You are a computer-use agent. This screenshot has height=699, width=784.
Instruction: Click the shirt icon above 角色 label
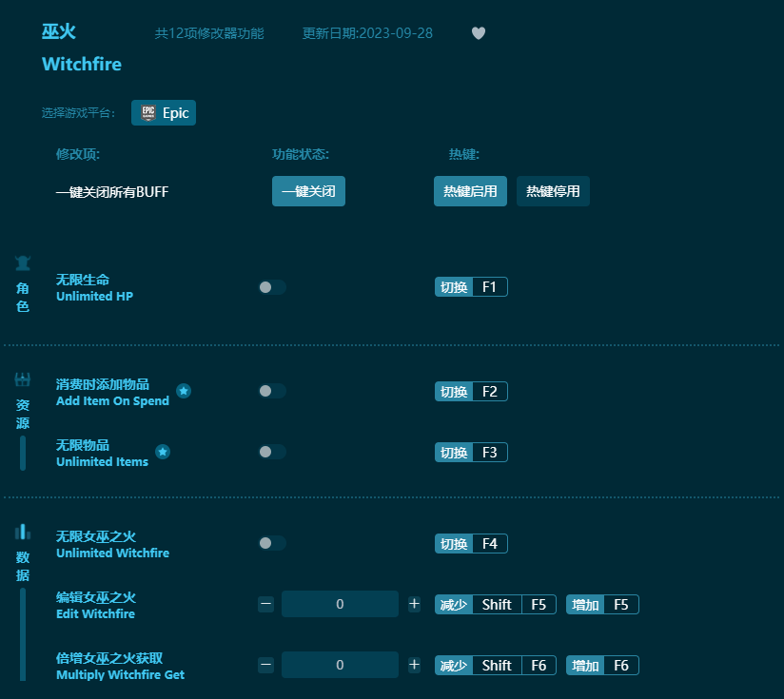[22, 262]
